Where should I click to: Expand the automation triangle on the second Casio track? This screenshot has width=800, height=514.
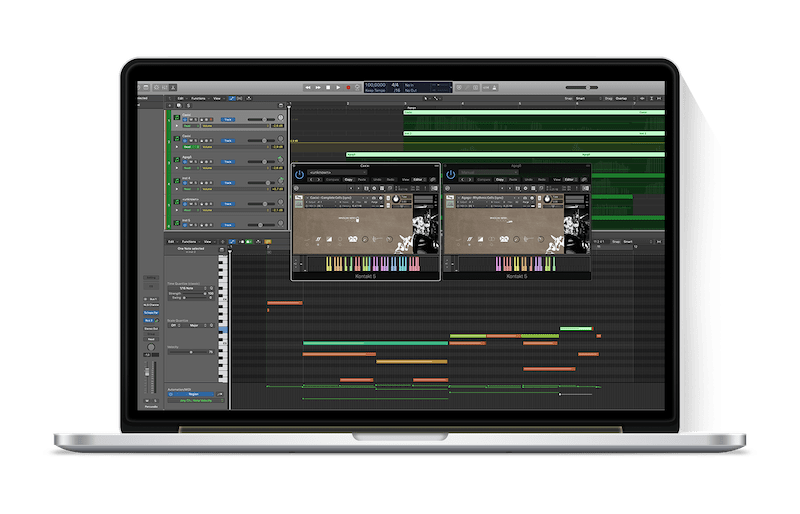coord(177,146)
